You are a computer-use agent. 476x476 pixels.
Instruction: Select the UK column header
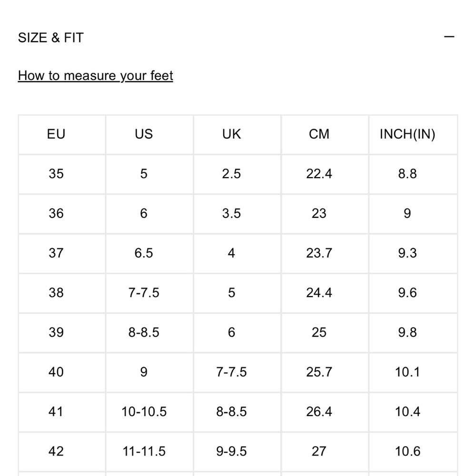pyautogui.click(x=232, y=134)
